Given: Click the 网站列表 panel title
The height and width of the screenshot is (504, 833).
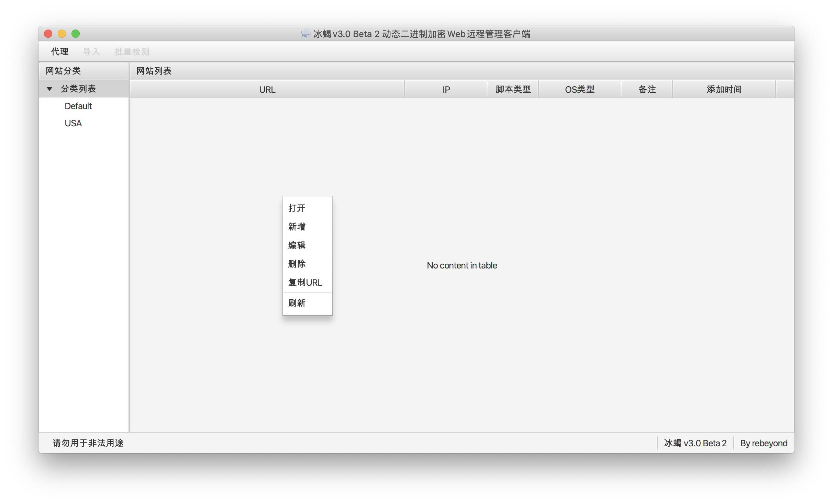Looking at the screenshot, I should click(x=154, y=71).
